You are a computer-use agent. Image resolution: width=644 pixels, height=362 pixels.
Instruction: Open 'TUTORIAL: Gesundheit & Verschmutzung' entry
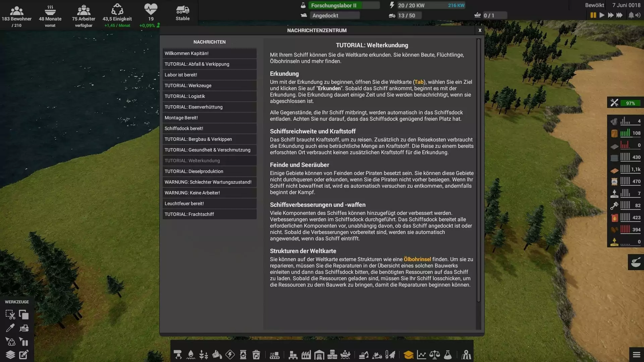(x=210, y=150)
